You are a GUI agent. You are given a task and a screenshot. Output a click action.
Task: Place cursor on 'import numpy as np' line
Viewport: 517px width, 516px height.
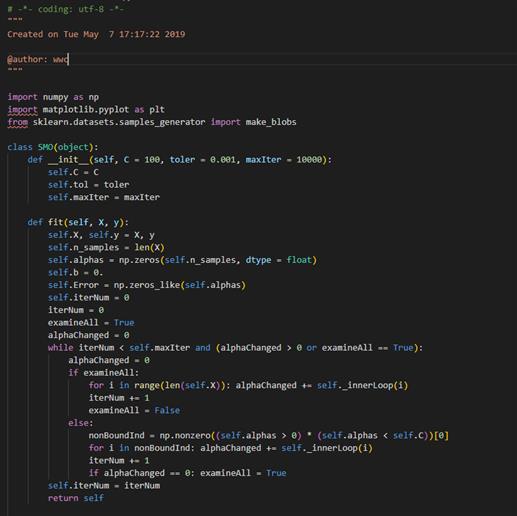coord(53,97)
